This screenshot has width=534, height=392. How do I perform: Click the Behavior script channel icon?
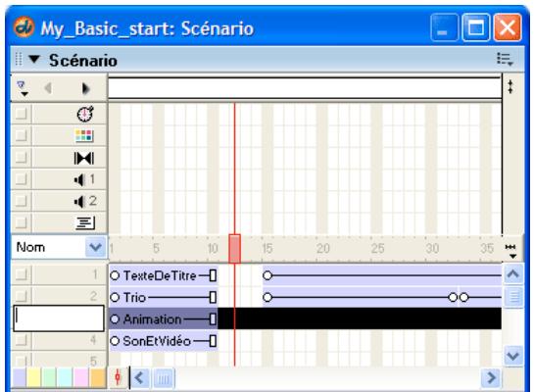point(85,223)
